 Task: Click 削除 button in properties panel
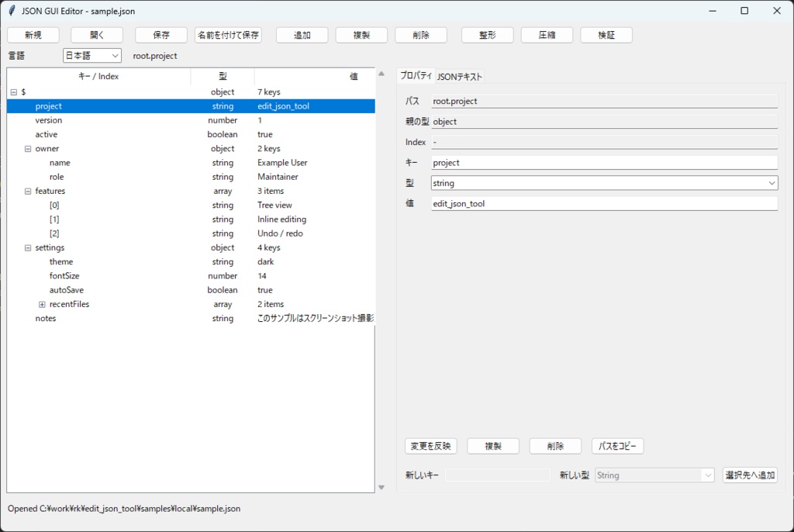555,446
